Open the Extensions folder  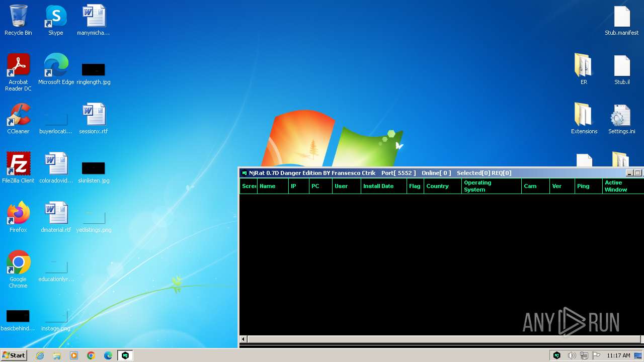[x=584, y=119]
